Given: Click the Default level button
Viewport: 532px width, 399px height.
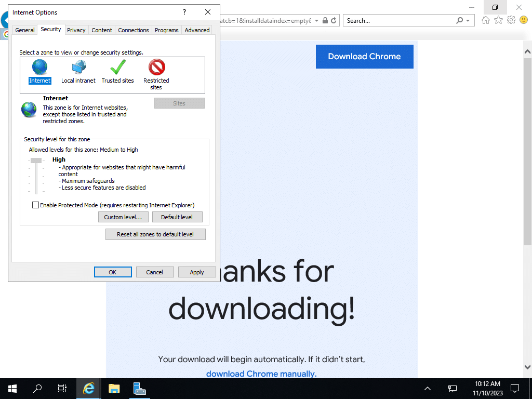Looking at the screenshot, I should [x=177, y=217].
